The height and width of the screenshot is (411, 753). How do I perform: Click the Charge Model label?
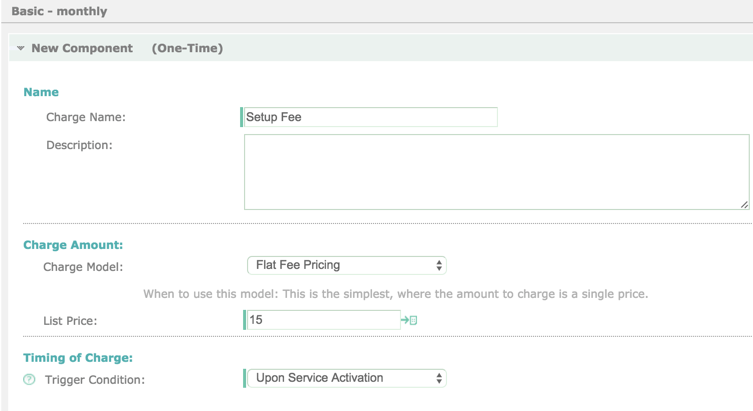(83, 267)
